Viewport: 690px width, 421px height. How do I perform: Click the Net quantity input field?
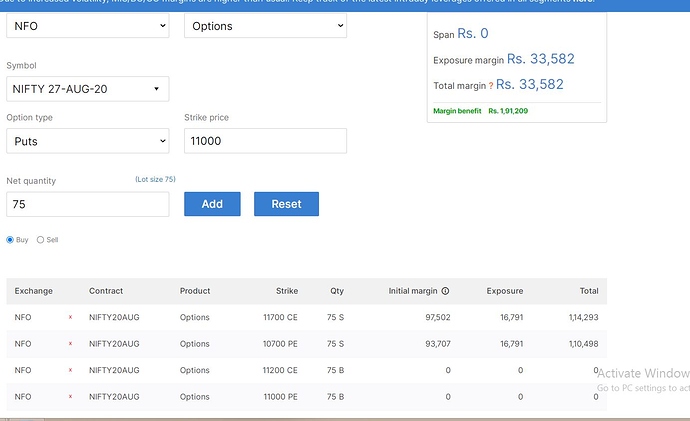[x=88, y=204]
